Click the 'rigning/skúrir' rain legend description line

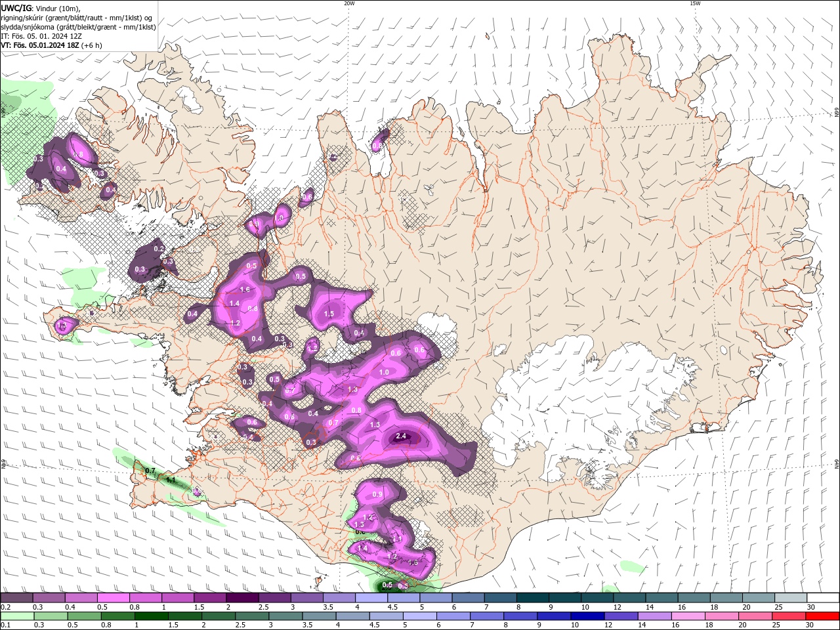[77, 18]
